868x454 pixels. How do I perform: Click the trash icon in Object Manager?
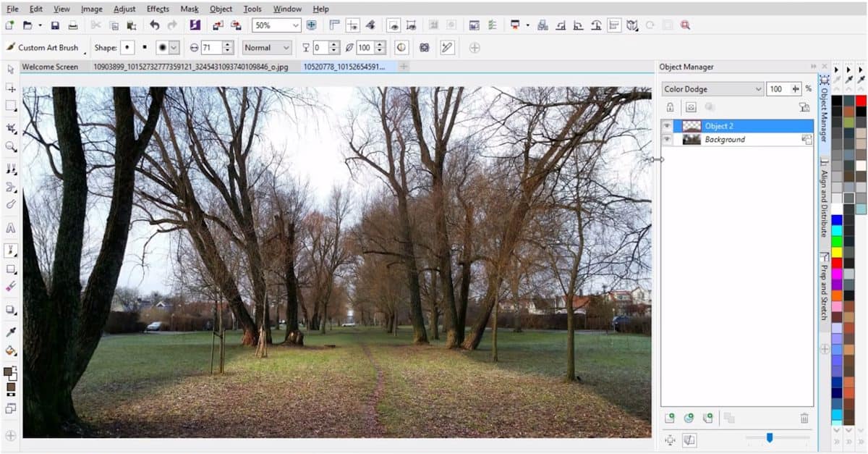pos(804,419)
